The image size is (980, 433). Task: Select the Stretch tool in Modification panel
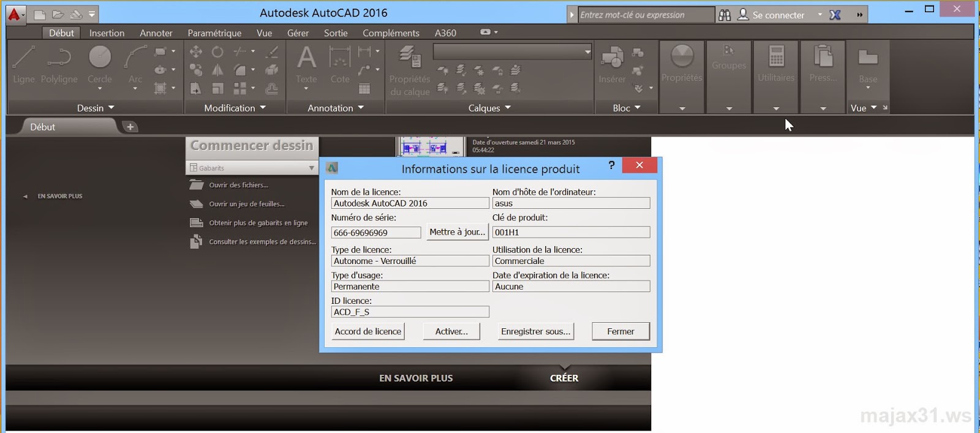(x=196, y=89)
